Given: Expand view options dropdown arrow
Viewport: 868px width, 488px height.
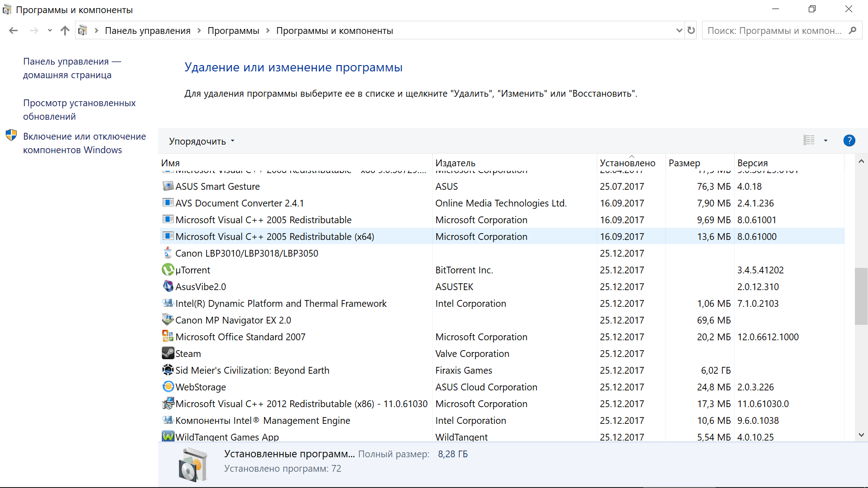Looking at the screenshot, I should [x=826, y=141].
